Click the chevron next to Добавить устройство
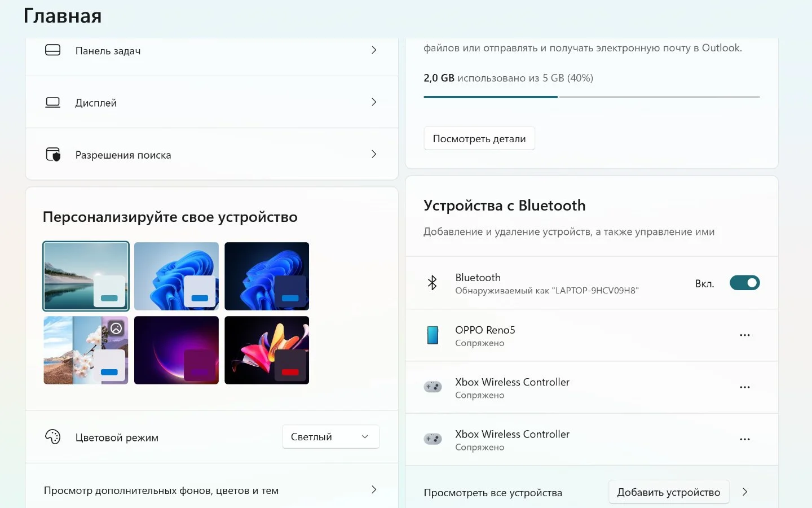 744,492
